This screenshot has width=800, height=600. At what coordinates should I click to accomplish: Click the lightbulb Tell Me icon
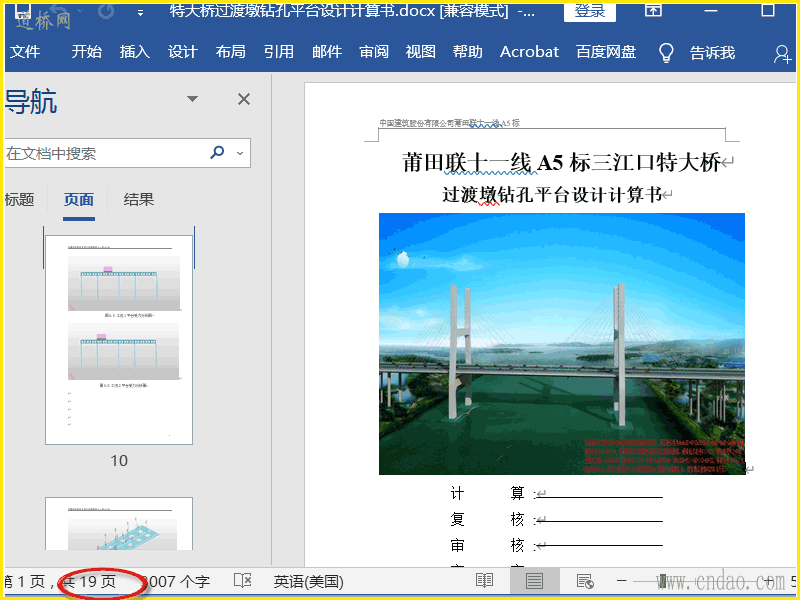[666, 53]
